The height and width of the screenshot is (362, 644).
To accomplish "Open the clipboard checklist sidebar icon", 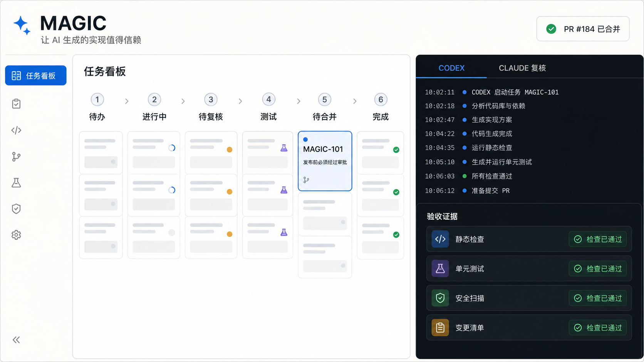I will pos(16,104).
